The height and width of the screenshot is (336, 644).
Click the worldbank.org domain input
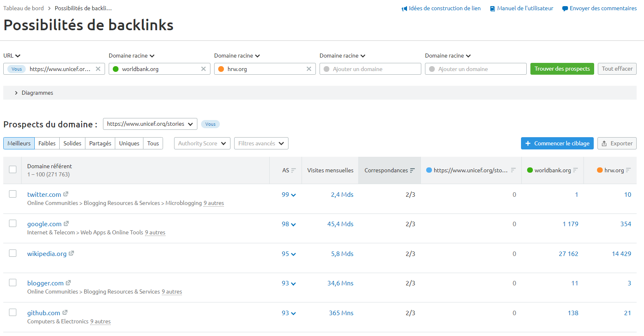(159, 69)
